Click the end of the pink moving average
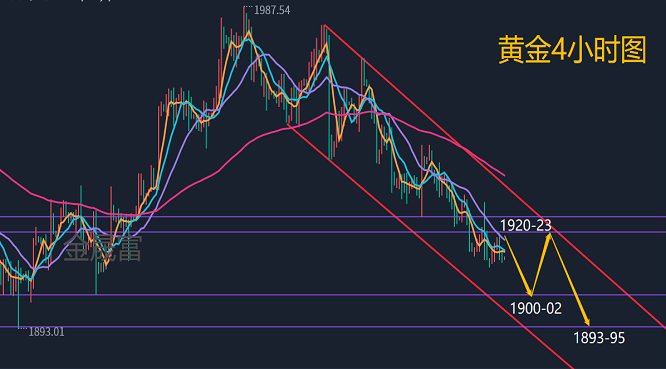The height and width of the screenshot is (369, 666). point(503,174)
